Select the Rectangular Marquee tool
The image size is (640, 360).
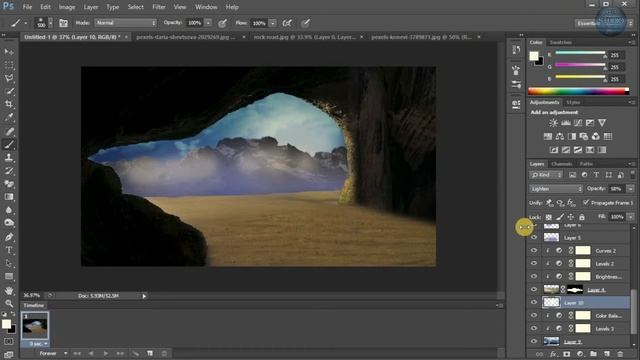[9, 65]
